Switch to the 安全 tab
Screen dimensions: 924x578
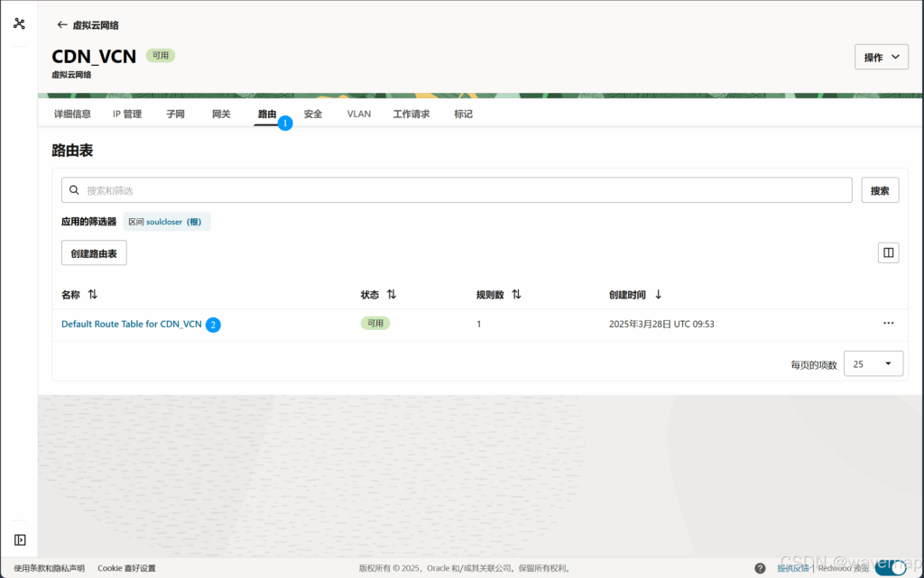[313, 115]
